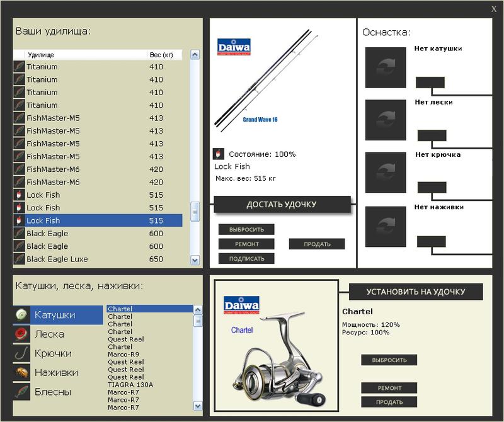The width and height of the screenshot is (504, 422).
Task: Click the bait icon beside Наживки
Action: (x=21, y=372)
